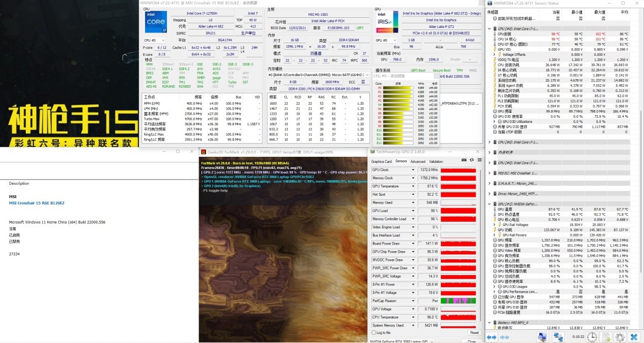Open the Validation tab in GPU-Z
This screenshot has height=343, width=644.
(x=436, y=161)
